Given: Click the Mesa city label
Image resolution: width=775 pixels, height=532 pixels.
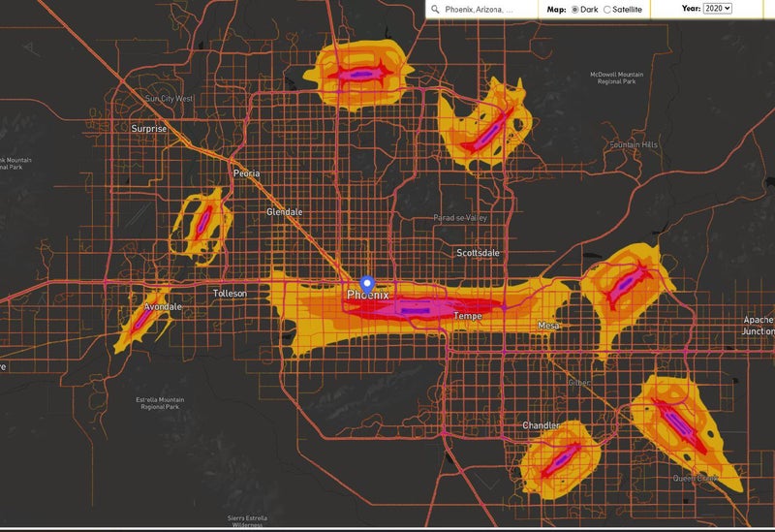Looking at the screenshot, I should point(549,326).
